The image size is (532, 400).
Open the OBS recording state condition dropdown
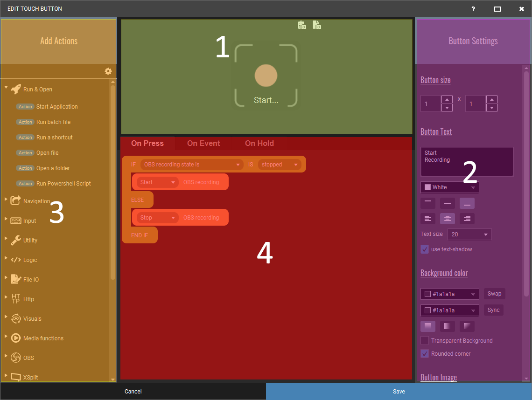192,165
